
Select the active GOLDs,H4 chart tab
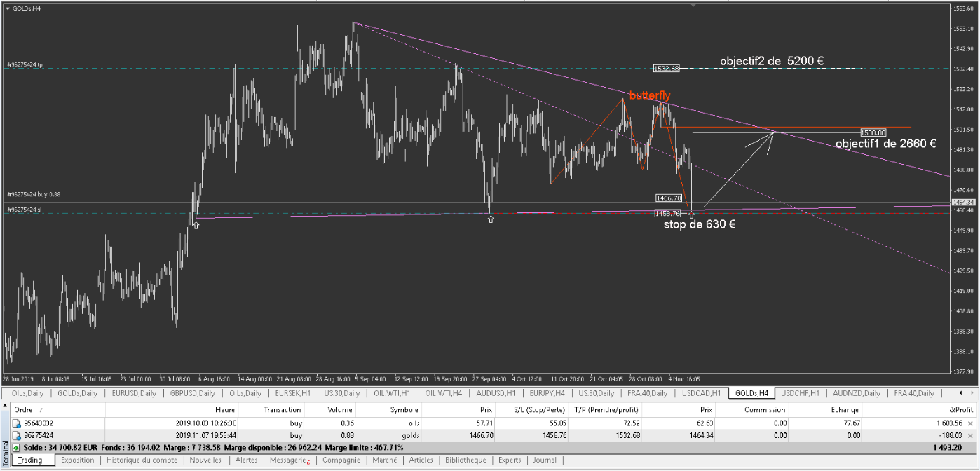click(751, 393)
